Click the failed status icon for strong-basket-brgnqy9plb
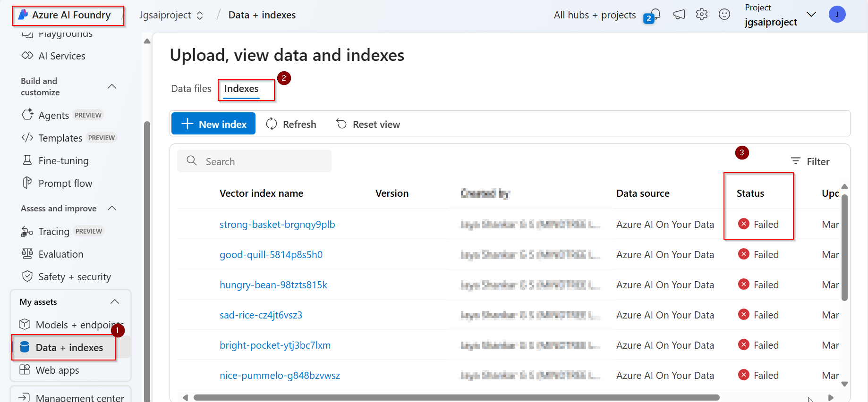The image size is (868, 402). click(744, 224)
